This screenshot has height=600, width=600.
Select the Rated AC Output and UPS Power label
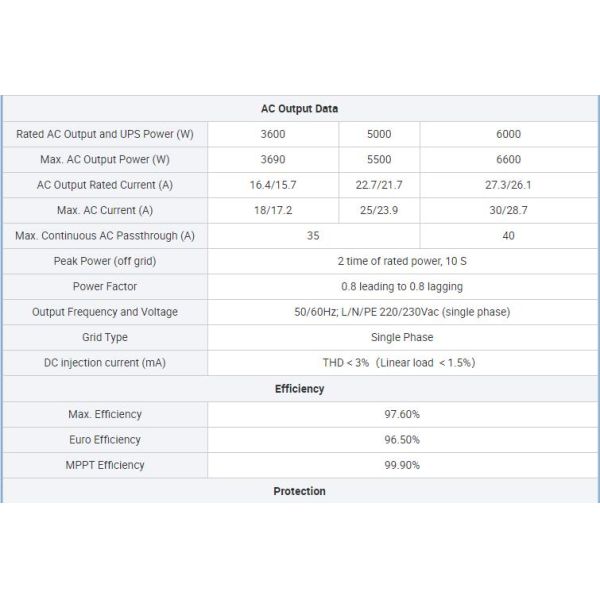[105, 134]
